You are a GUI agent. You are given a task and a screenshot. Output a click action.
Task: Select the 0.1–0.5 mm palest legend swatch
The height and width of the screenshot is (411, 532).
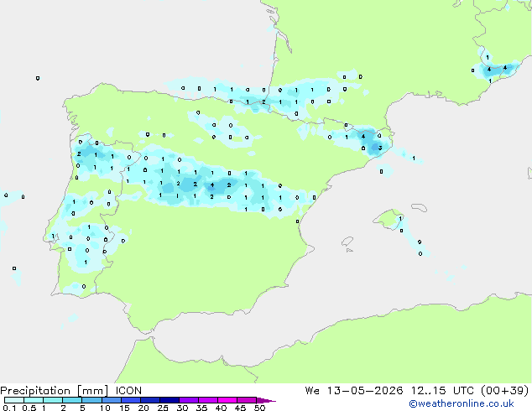[x=14, y=400]
